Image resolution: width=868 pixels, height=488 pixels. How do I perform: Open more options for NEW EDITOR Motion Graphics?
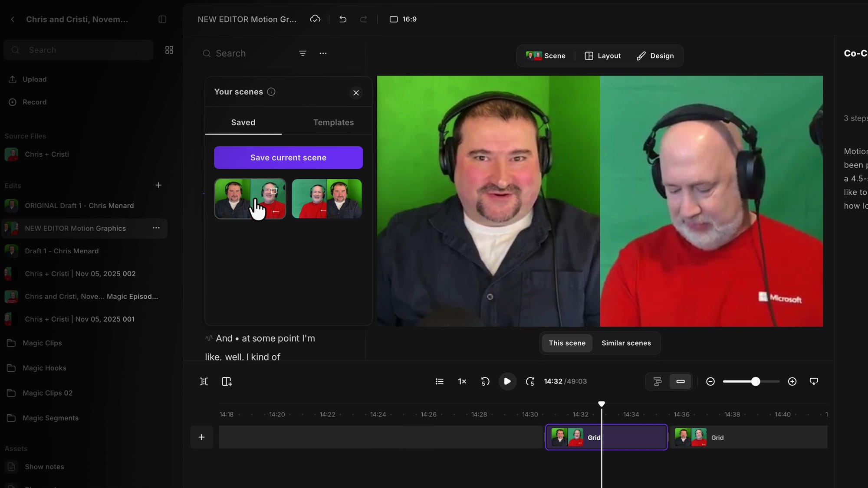pyautogui.click(x=156, y=228)
